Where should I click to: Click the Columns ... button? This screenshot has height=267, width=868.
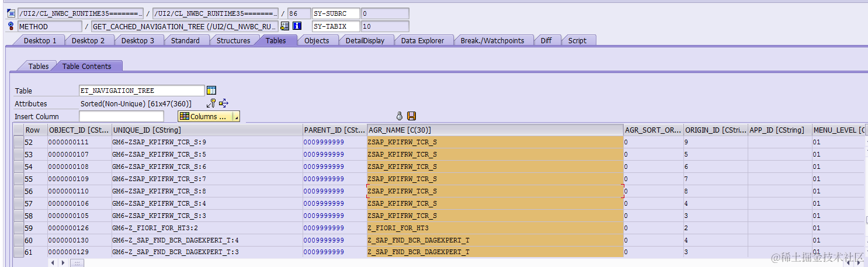[x=205, y=116]
